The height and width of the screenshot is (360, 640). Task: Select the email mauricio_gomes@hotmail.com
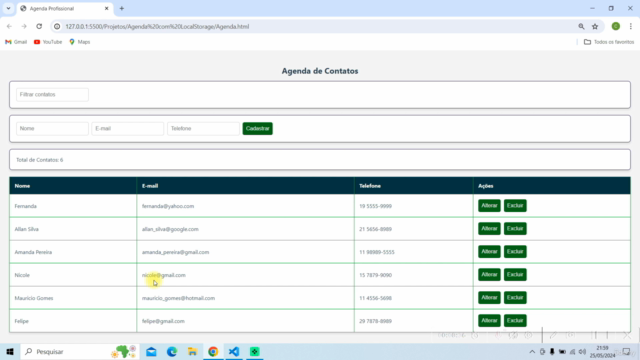click(x=178, y=298)
